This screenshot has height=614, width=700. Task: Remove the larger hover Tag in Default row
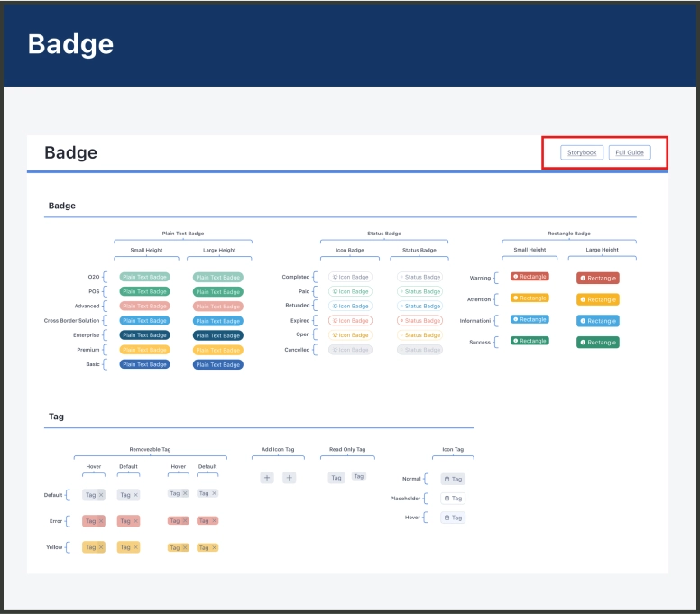101,495
